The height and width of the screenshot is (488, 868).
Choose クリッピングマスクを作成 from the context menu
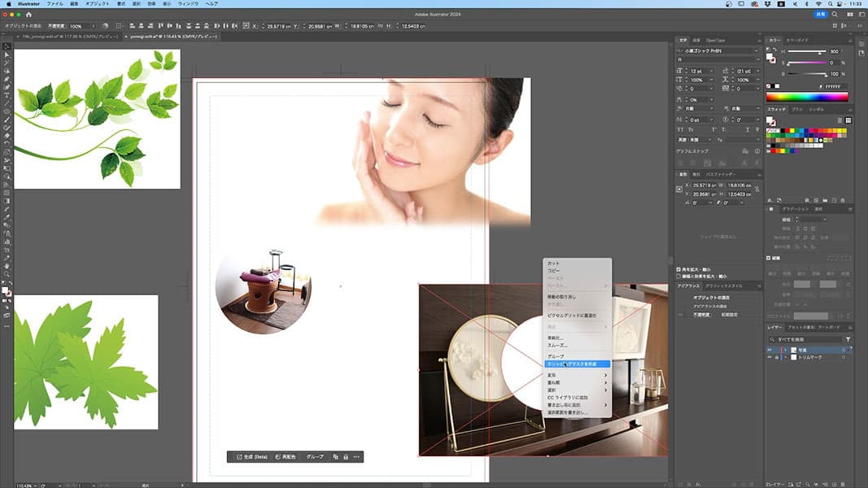572,364
